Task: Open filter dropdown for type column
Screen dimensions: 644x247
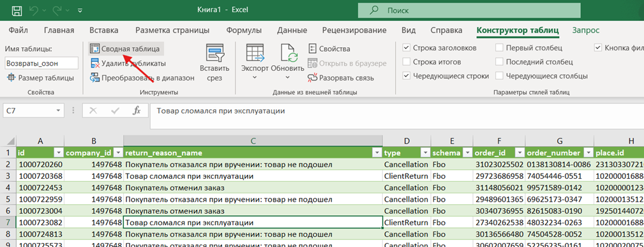Action: tap(426, 153)
